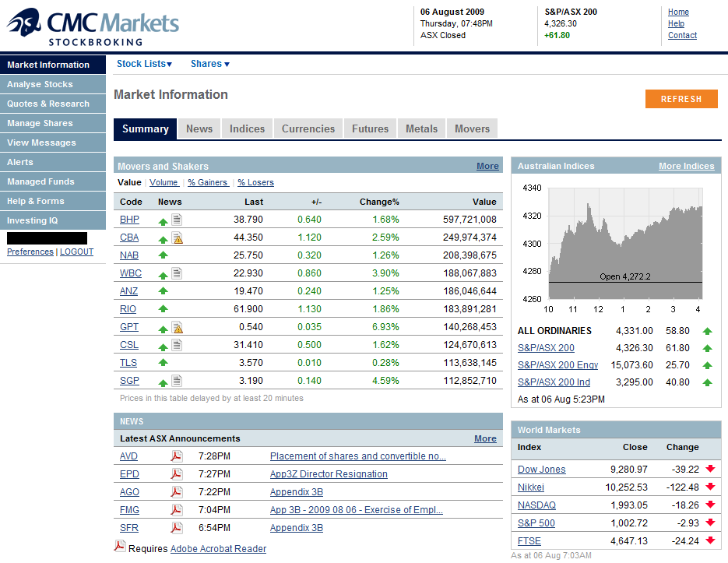Click More Indices link

686,167
